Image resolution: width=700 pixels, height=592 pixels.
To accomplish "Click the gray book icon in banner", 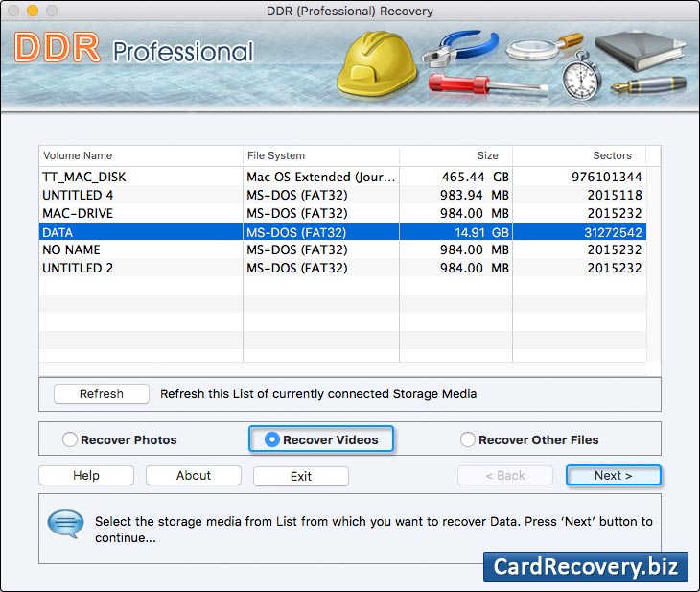I will [641, 50].
